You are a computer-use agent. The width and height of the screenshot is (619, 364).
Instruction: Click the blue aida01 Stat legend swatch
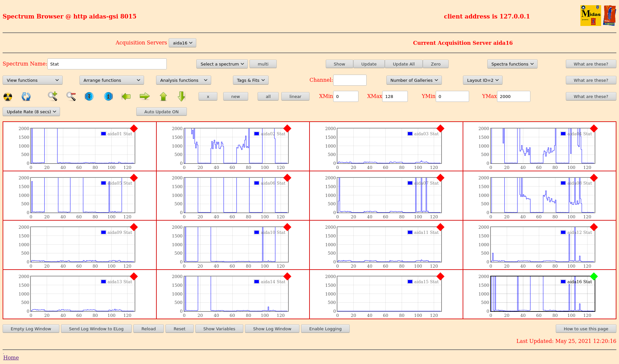pos(103,134)
